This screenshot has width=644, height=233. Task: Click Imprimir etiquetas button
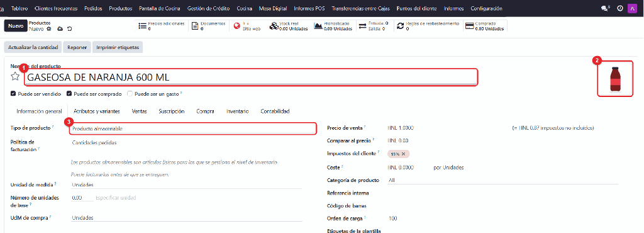tap(118, 47)
